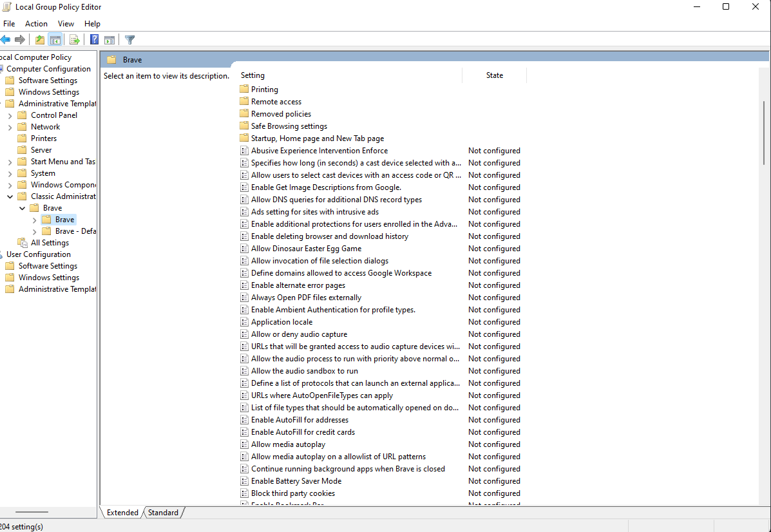
Task: Switch to the Extended tab
Action: click(122, 512)
